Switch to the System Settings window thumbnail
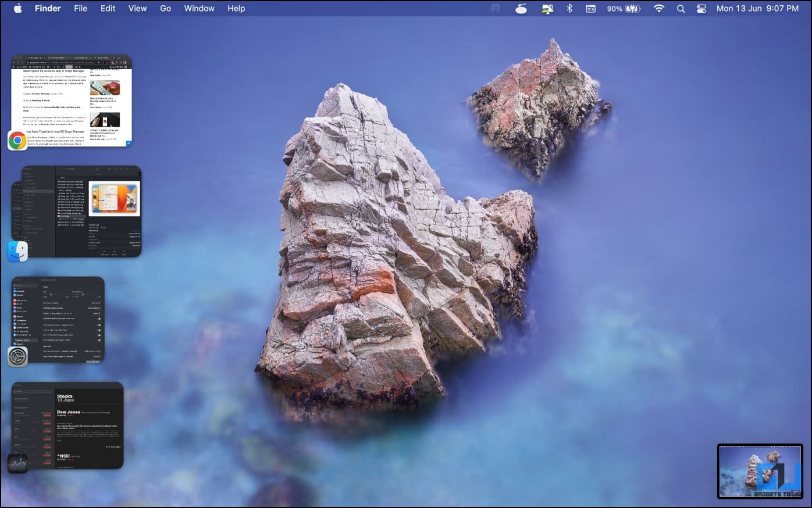This screenshot has height=508, width=812. [58, 320]
